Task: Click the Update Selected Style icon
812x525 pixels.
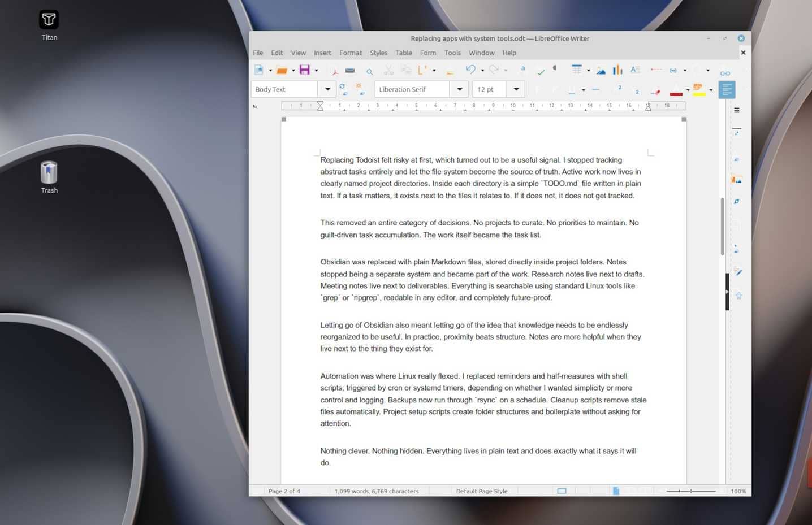Action: click(x=343, y=89)
